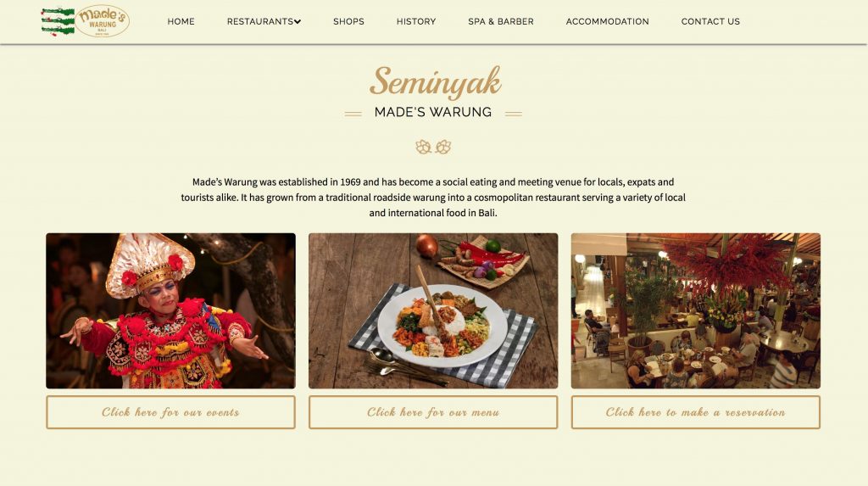Expand the Restaurants dropdown arrow
The height and width of the screenshot is (486, 868).
298,22
